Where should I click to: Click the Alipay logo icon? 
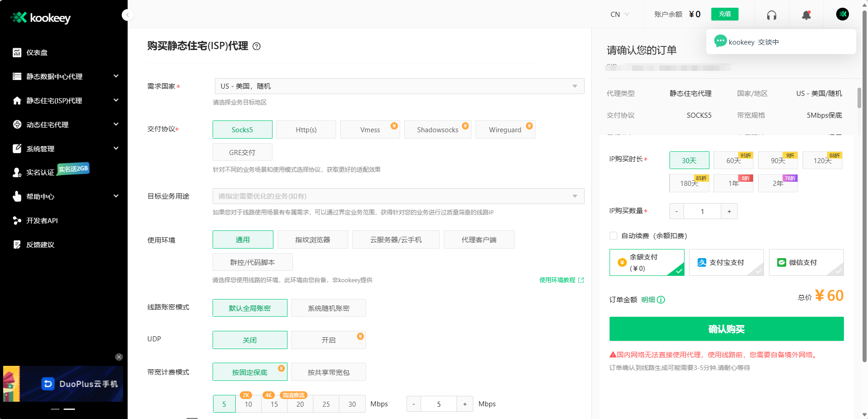point(702,263)
